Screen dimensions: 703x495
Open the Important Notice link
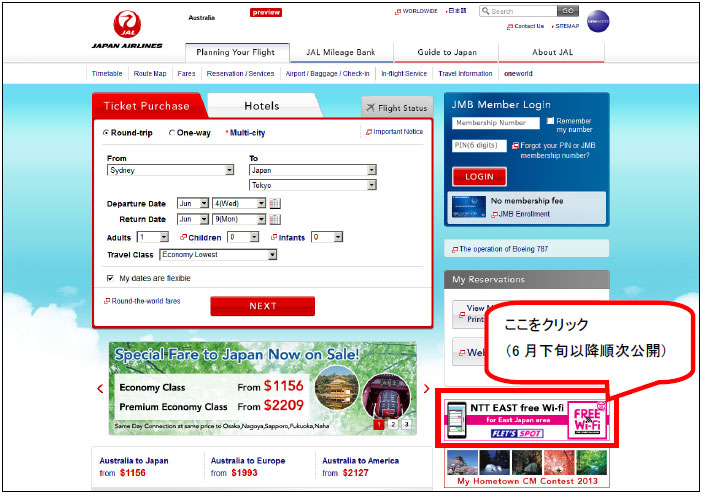tap(395, 132)
